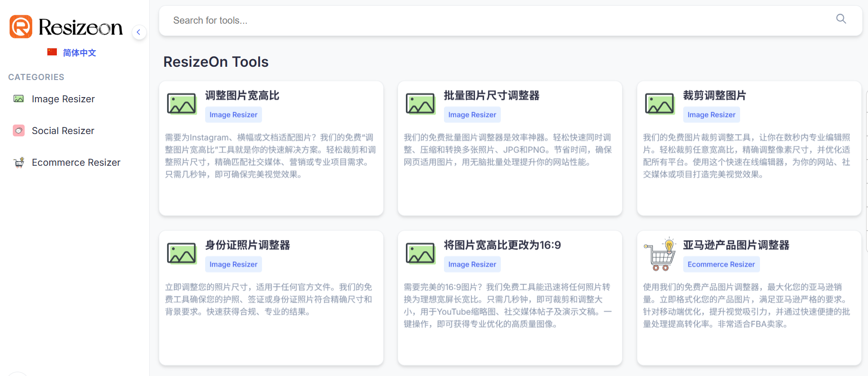
Task: Click the Resizeon wordmark text
Action: click(x=81, y=27)
